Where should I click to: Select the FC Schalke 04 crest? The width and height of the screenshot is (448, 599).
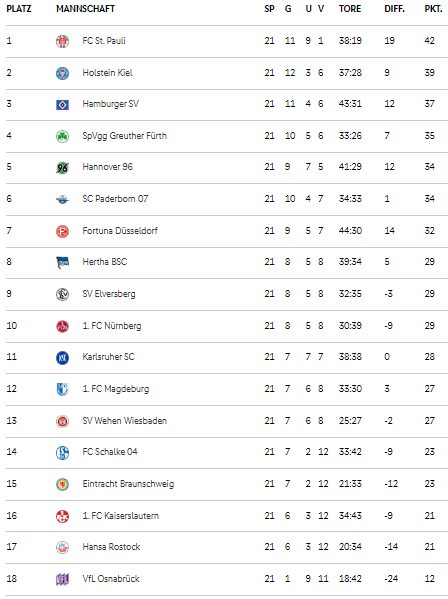63,452
